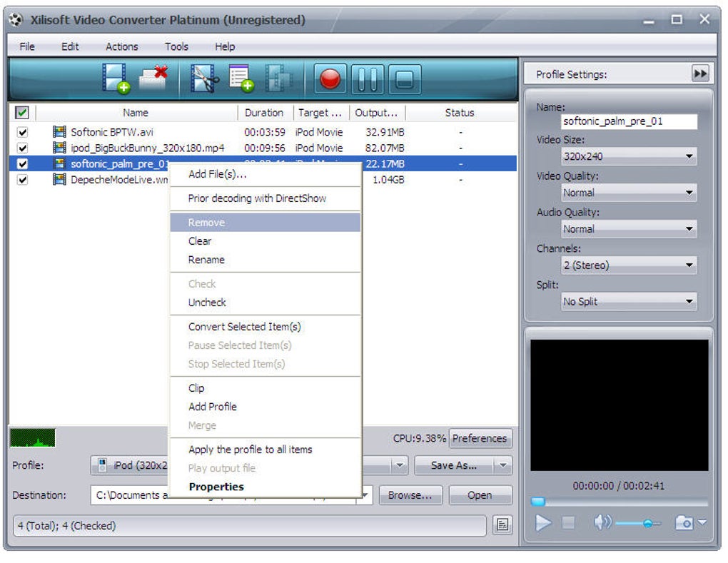Open the Help menu
The width and height of the screenshot is (728, 563).
point(225,46)
